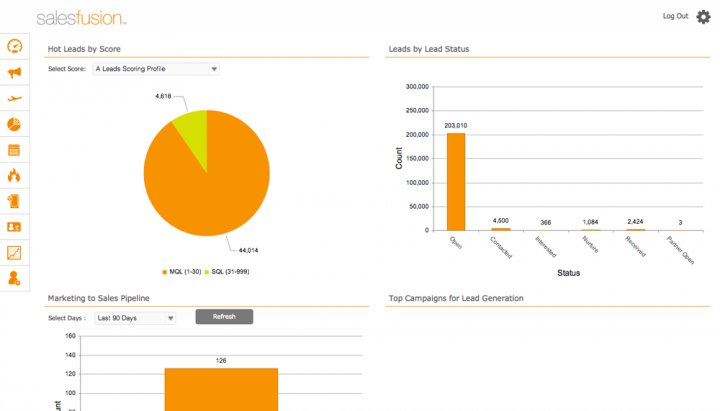Click the MQL (1-30) legend swatch
This screenshot has height=411, width=720.
164,272
